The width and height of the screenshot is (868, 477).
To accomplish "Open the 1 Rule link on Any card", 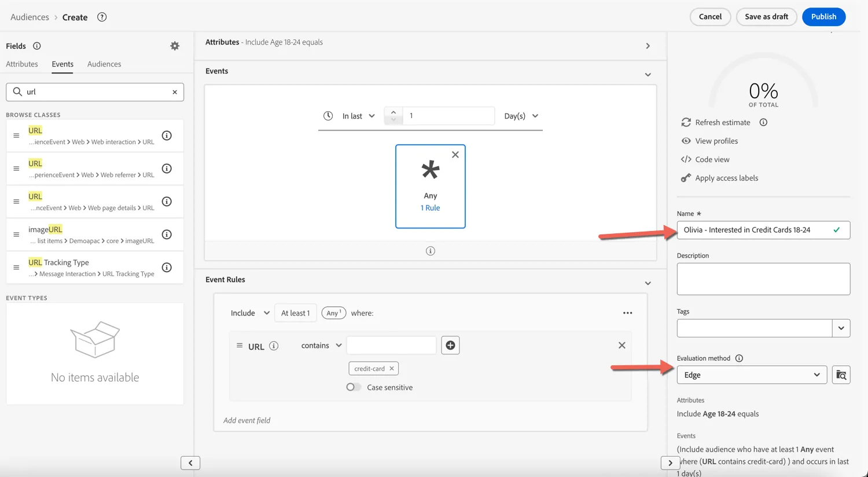I will 431,208.
